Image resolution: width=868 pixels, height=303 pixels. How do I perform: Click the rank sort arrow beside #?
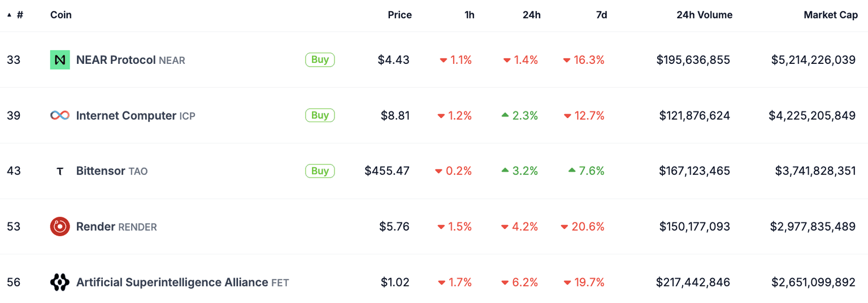9,15
